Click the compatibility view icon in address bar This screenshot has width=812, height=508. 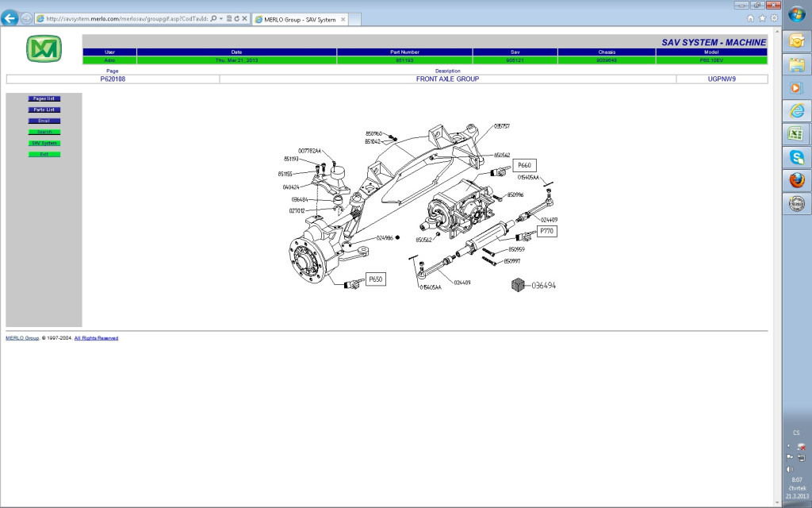pyautogui.click(x=229, y=19)
